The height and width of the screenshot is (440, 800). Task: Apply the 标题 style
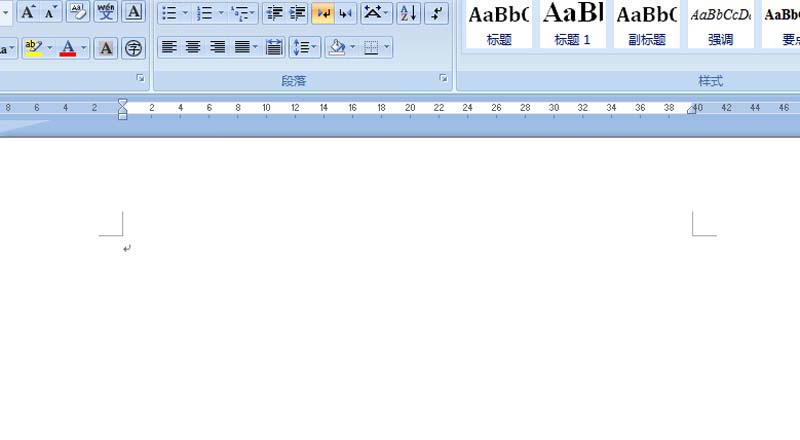[x=498, y=25]
